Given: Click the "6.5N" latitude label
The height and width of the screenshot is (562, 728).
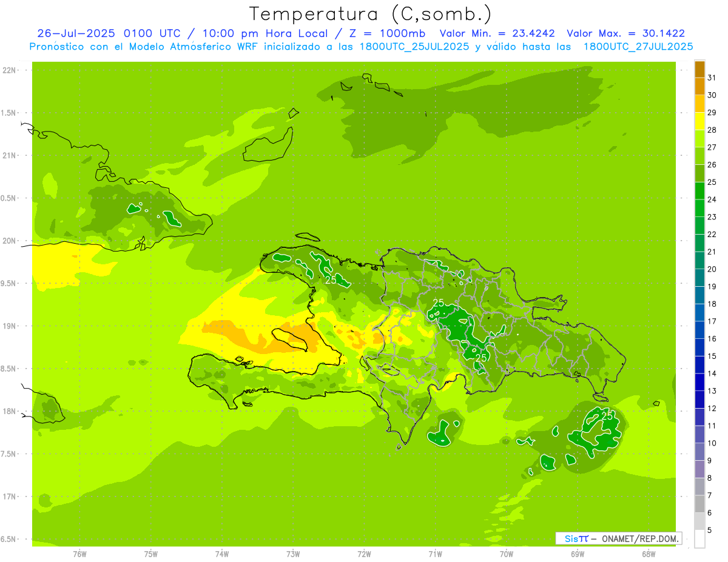Looking at the screenshot, I should (x=9, y=539).
